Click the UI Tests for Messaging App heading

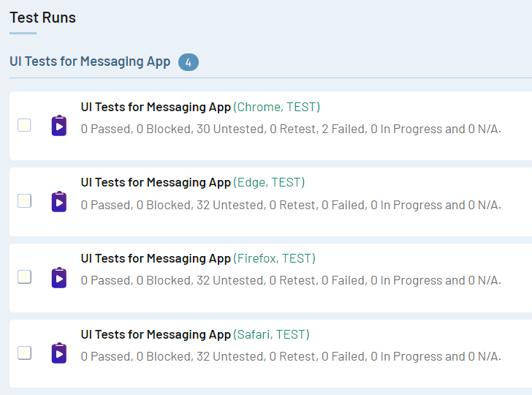90,61
